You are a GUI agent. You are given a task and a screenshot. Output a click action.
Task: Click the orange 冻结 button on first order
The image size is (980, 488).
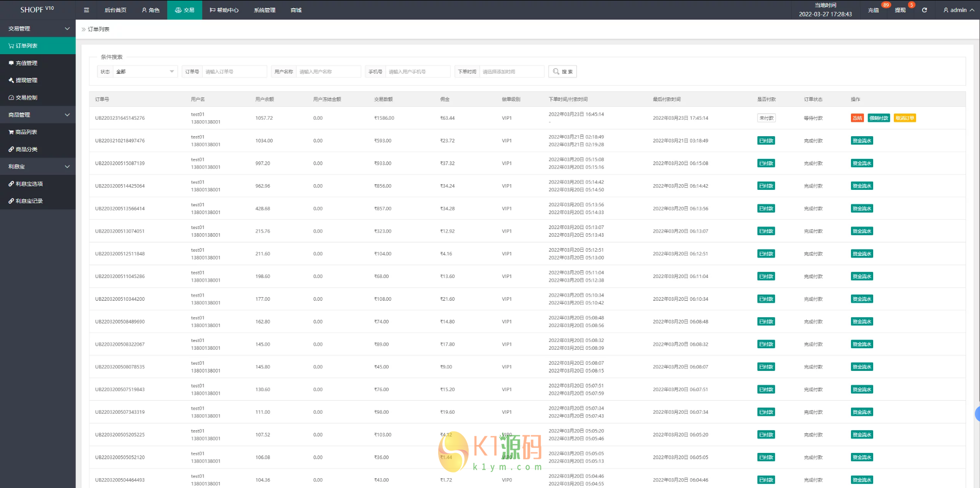[x=857, y=118]
